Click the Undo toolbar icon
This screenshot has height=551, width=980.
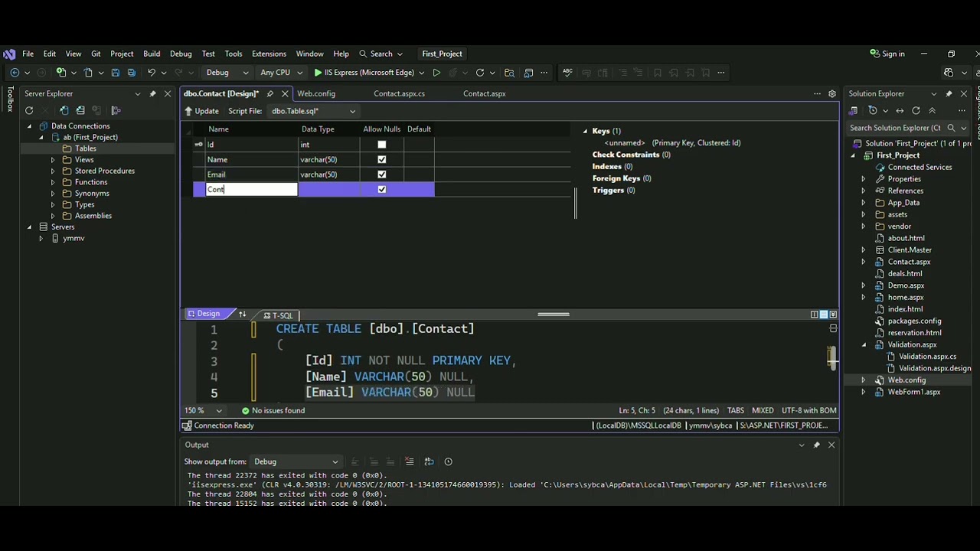(152, 73)
